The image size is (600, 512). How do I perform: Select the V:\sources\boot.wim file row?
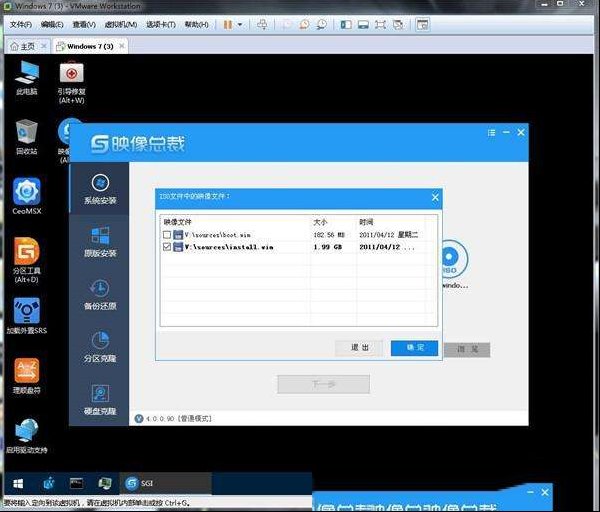pos(298,235)
